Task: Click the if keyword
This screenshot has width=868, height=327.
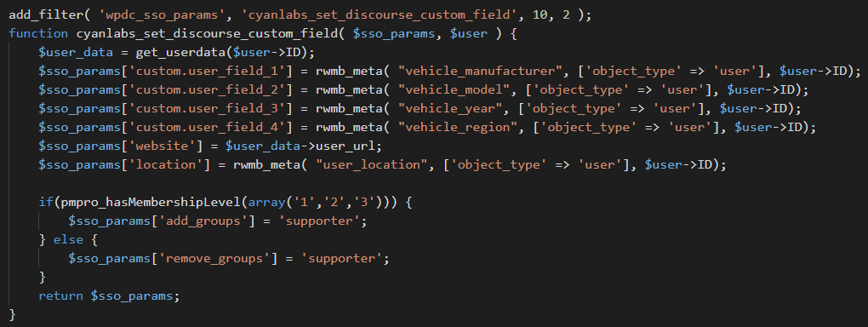Action: [46, 204]
